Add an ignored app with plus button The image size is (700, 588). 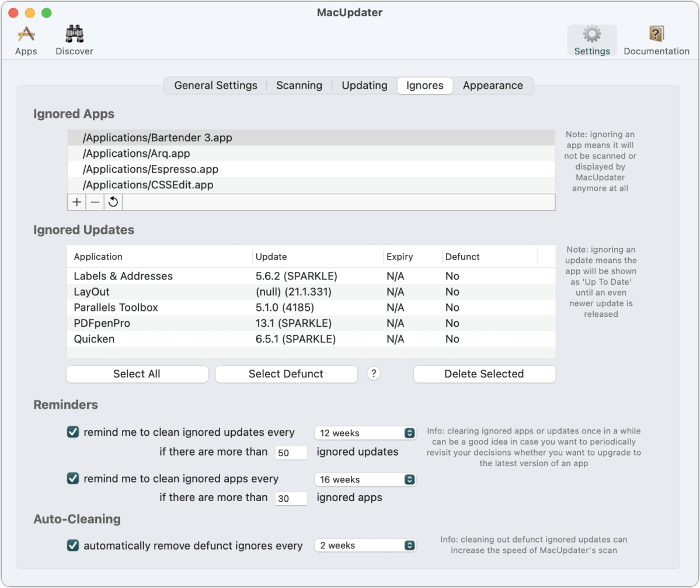click(77, 202)
